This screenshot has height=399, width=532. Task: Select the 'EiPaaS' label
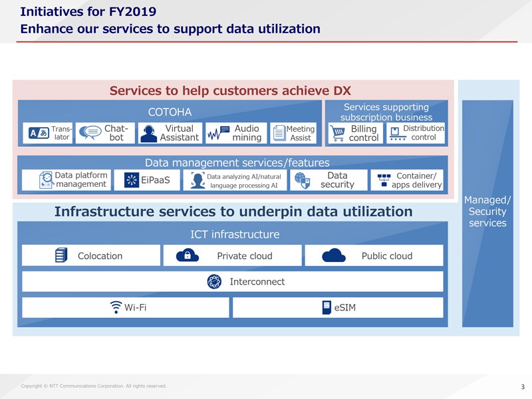(156, 180)
